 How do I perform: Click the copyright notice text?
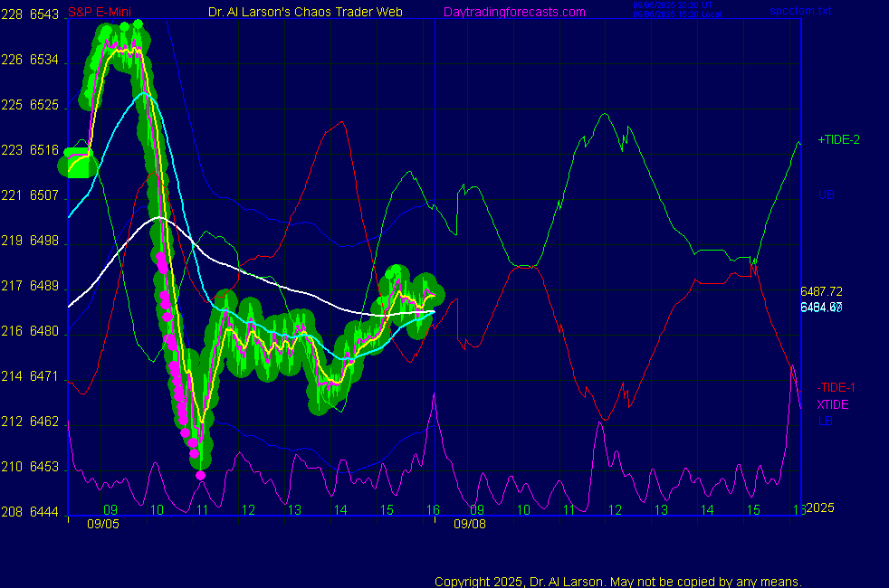[x=618, y=581]
